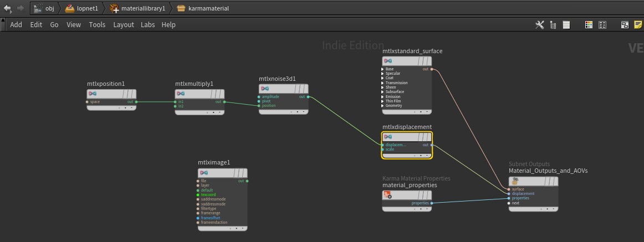Click the sticky note icon
Screen dimensions: 644x242
[638, 24]
